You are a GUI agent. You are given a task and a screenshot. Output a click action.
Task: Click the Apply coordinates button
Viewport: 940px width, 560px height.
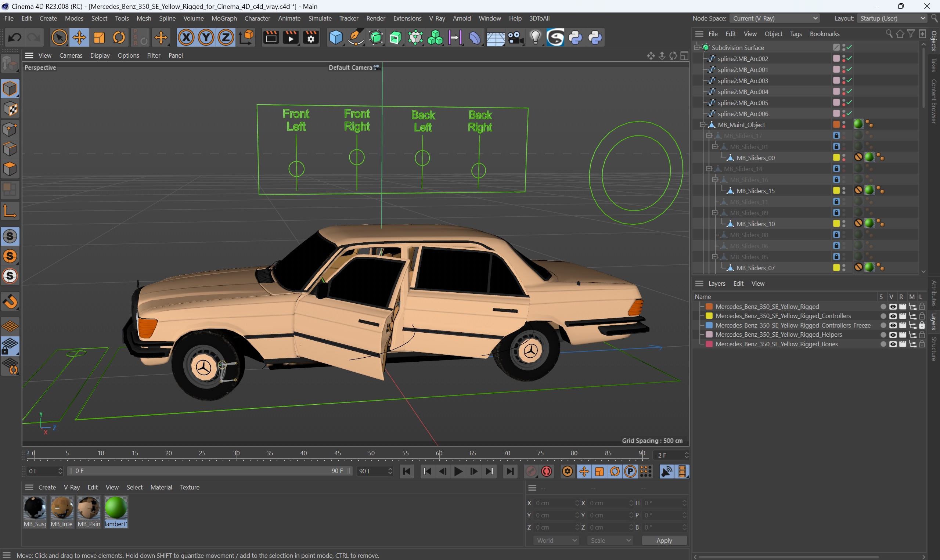pyautogui.click(x=664, y=541)
